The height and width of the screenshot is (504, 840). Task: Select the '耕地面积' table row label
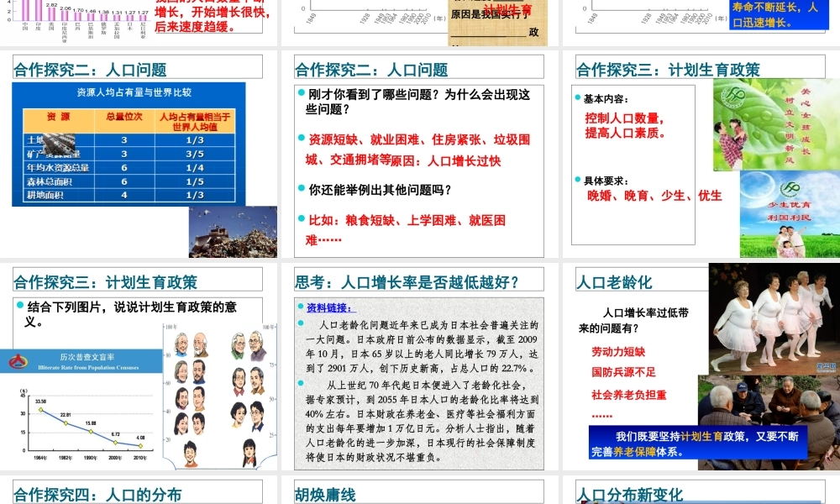pyautogui.click(x=45, y=196)
